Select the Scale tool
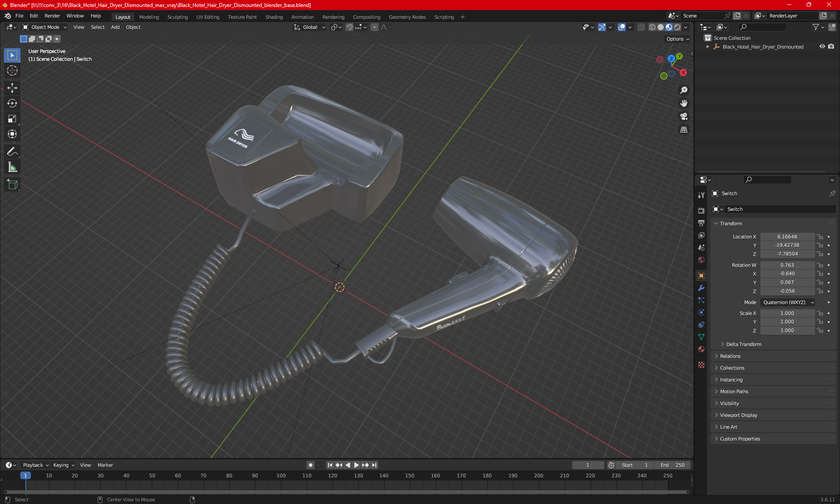Viewport: 840px width, 504px height. (12, 119)
